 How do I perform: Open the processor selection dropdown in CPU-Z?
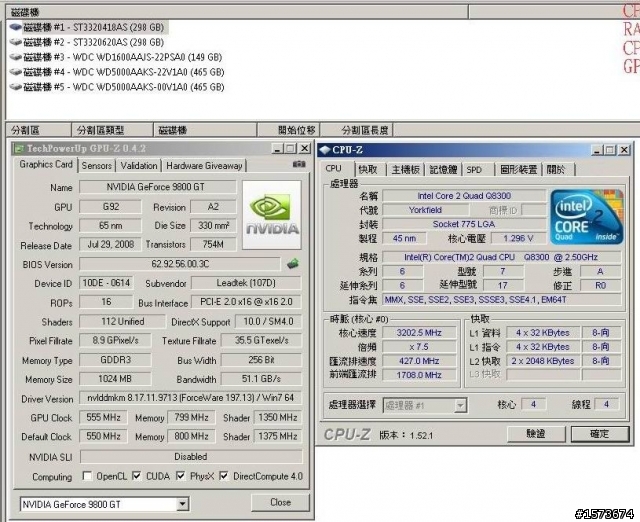coord(460,406)
